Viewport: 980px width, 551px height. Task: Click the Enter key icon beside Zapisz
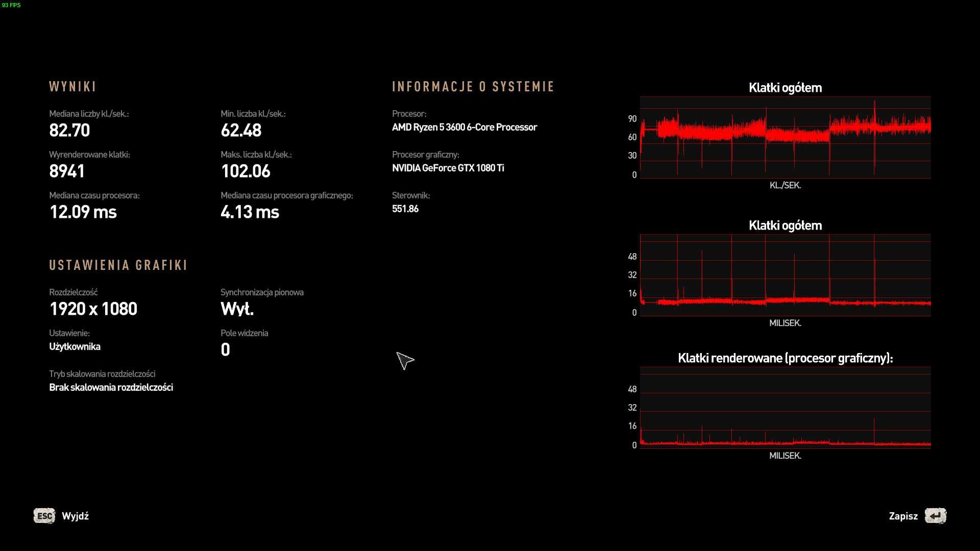pyautogui.click(x=936, y=516)
